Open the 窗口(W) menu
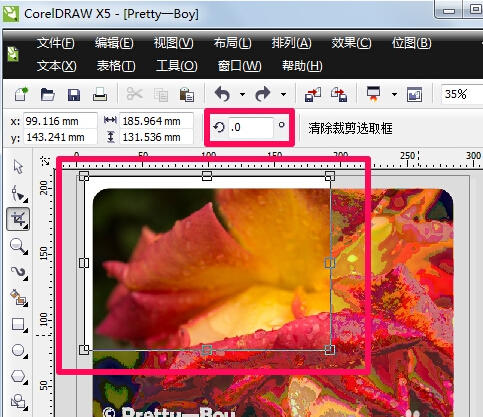Viewport: 483px width, 417px height. (x=239, y=66)
